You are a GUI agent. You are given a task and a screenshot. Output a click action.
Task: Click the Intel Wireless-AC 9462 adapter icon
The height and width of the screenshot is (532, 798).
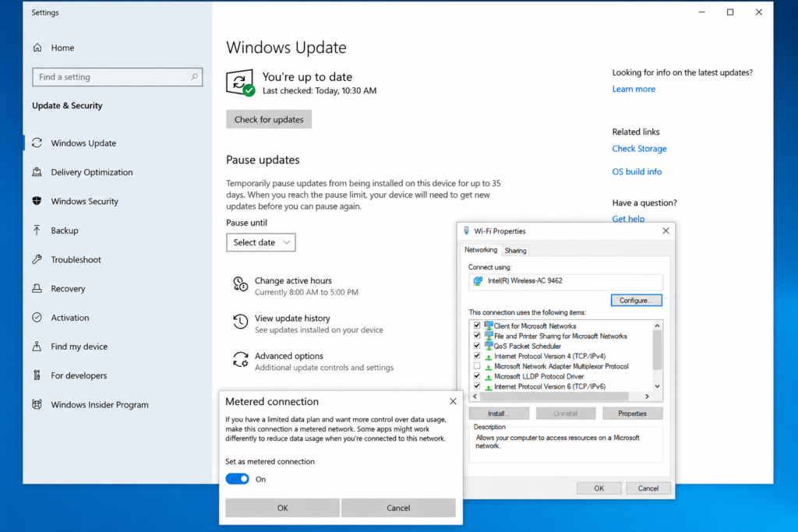(478, 280)
